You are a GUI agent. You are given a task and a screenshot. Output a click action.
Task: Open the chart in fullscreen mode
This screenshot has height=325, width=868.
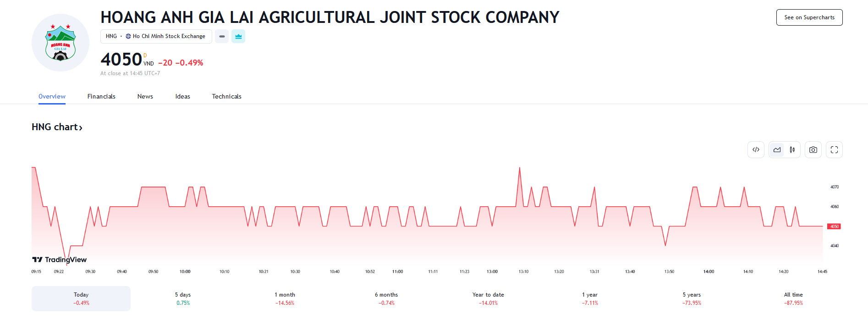point(834,150)
